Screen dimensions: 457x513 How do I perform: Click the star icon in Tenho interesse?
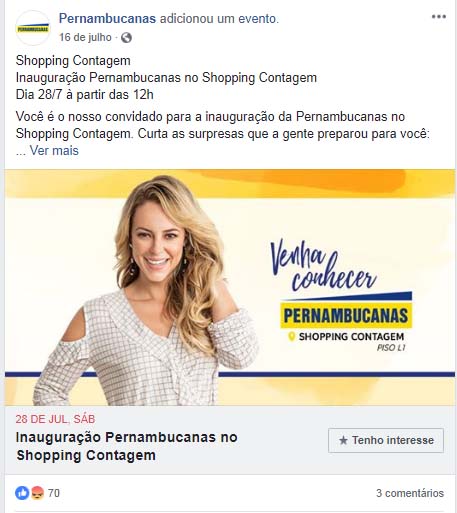point(343,440)
